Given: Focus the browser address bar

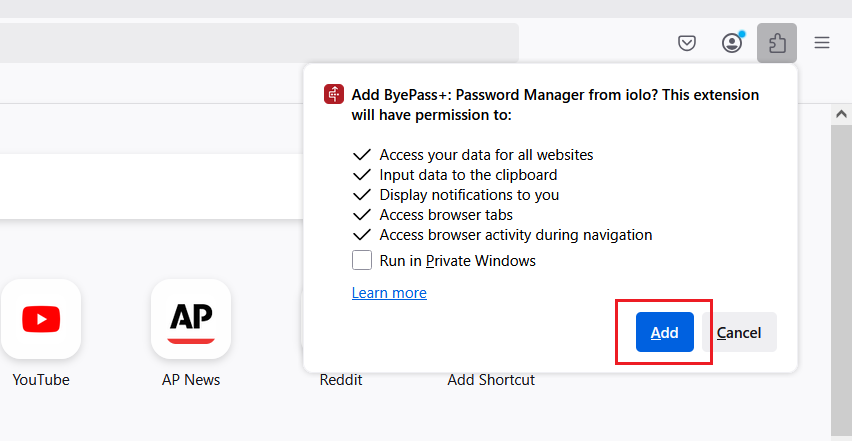Looking at the screenshot, I should coord(259,43).
